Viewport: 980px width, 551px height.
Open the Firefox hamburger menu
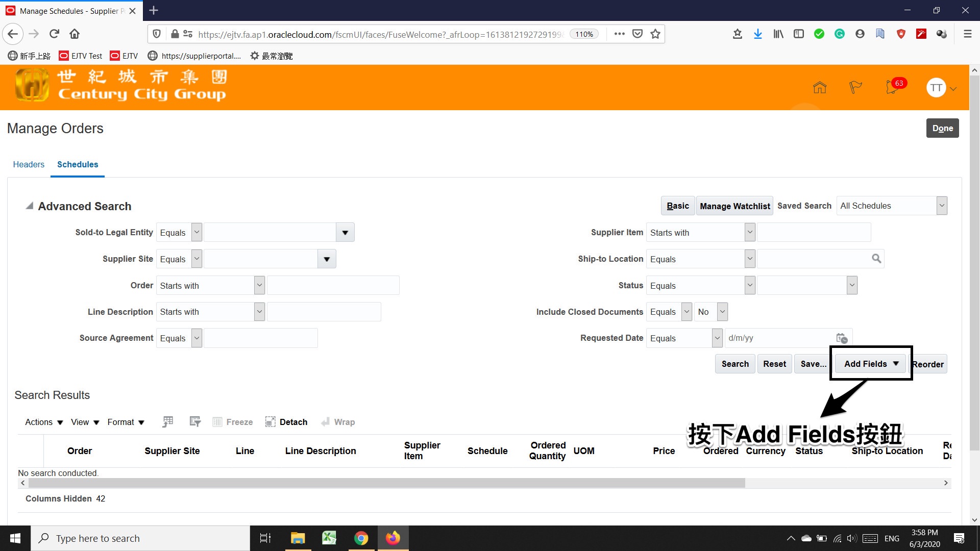(967, 34)
